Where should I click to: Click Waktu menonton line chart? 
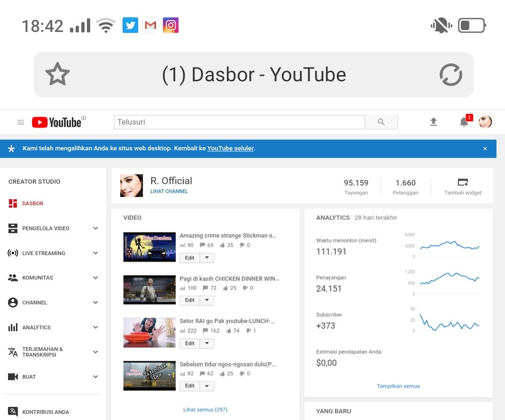point(449,245)
